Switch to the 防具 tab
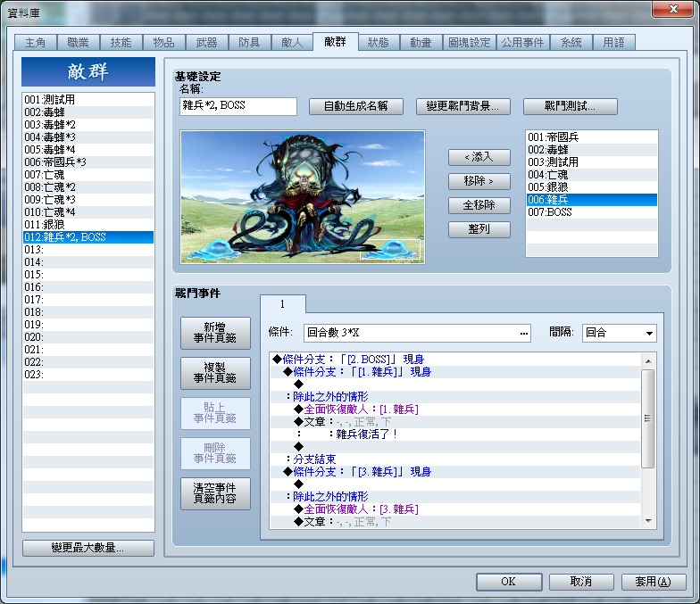The width and height of the screenshot is (700, 604). [250, 43]
